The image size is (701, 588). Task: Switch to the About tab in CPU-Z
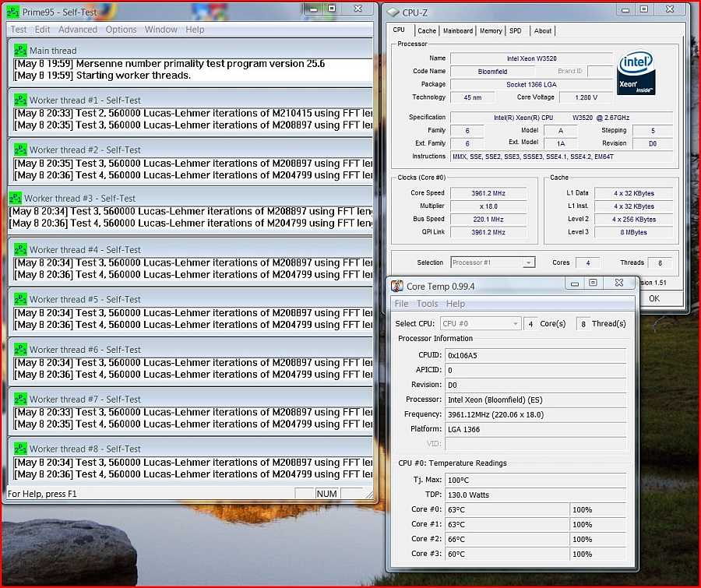tap(543, 31)
